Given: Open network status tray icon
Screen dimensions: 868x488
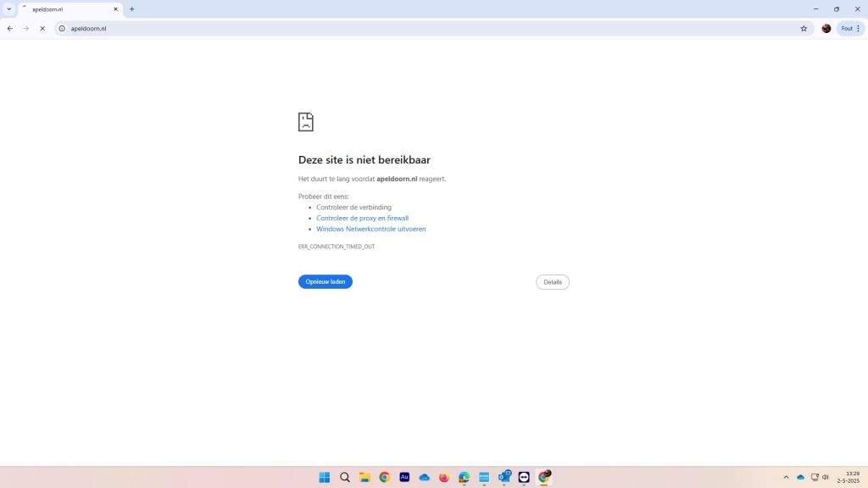Looking at the screenshot, I should point(815,477).
